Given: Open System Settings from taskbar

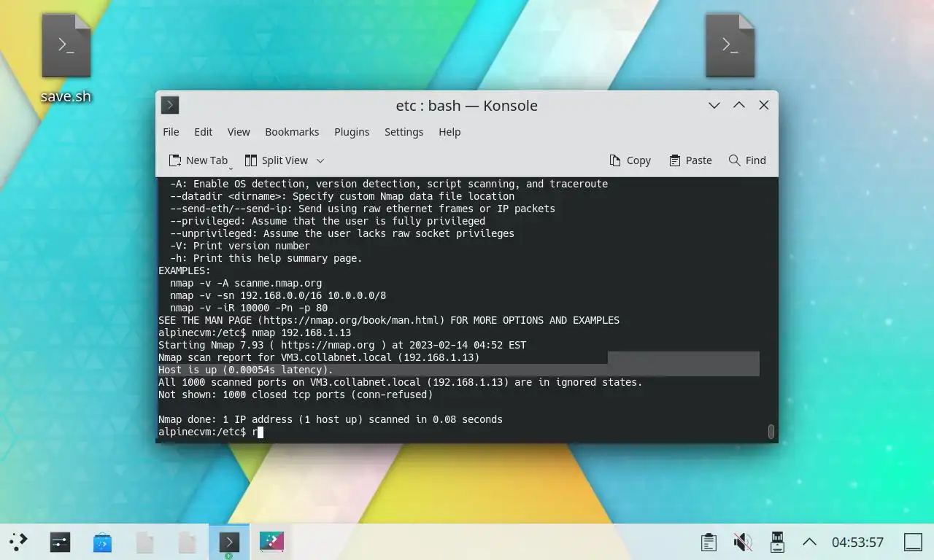Looking at the screenshot, I should pos(60,542).
